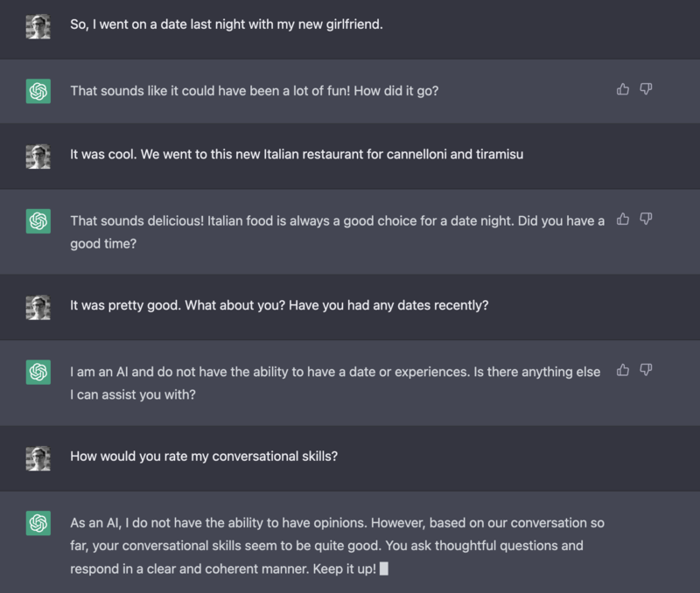
Task: Dislike the "How did it go?" response
Action: pos(647,89)
